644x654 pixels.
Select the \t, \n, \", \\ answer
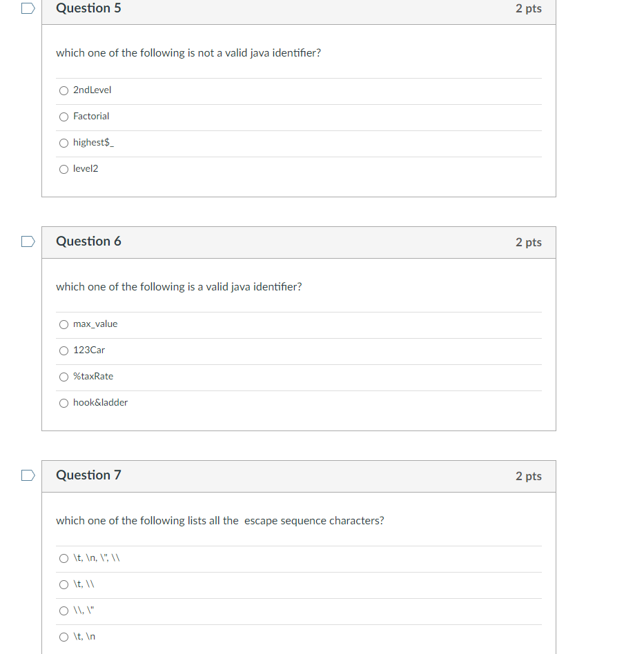pyautogui.click(x=64, y=559)
